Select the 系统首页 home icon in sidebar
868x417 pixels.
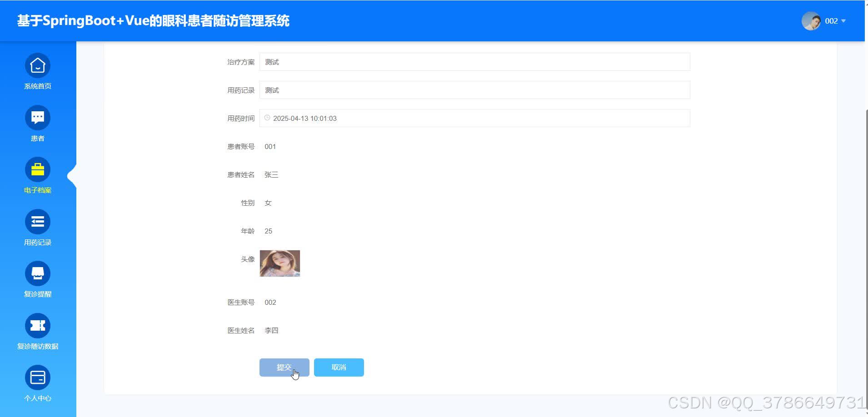(x=38, y=65)
